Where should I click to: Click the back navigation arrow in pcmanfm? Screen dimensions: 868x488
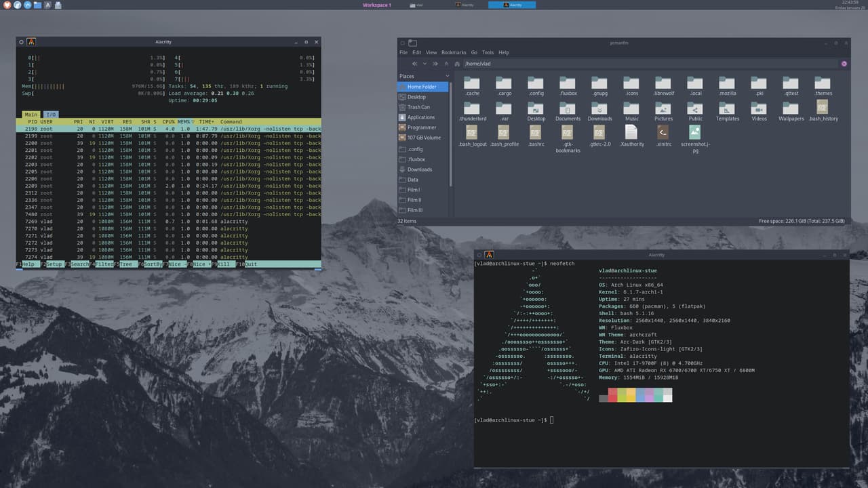point(414,64)
